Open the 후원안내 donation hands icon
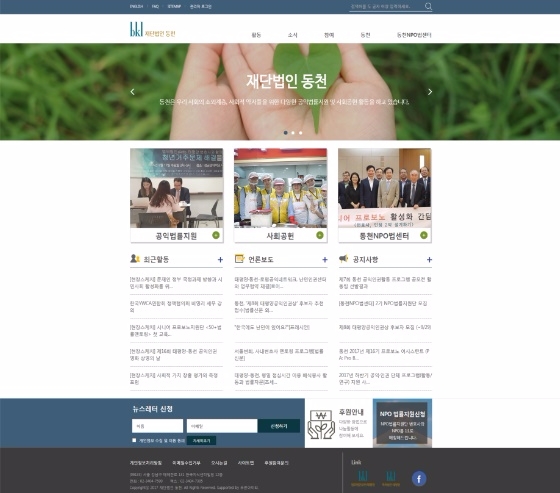This screenshot has width=560, height=493. pyautogui.click(x=321, y=424)
